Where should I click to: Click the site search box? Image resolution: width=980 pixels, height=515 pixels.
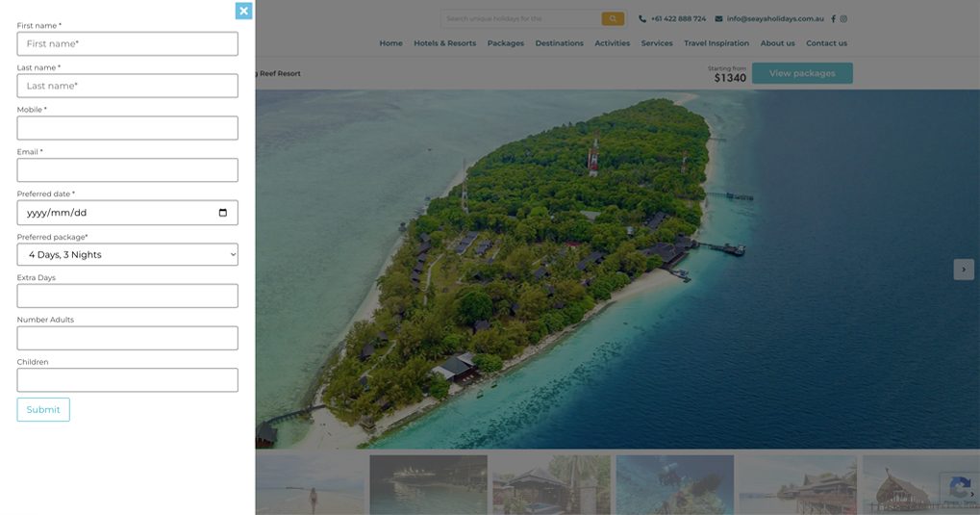[520, 19]
